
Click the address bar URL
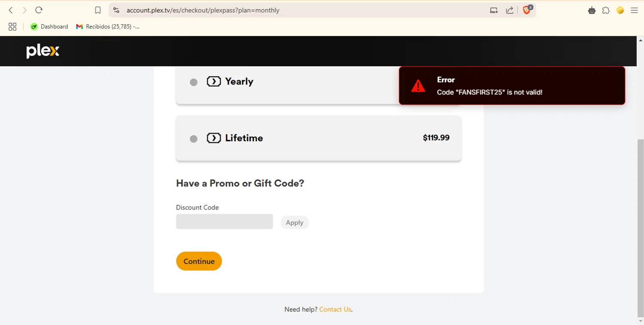[203, 10]
